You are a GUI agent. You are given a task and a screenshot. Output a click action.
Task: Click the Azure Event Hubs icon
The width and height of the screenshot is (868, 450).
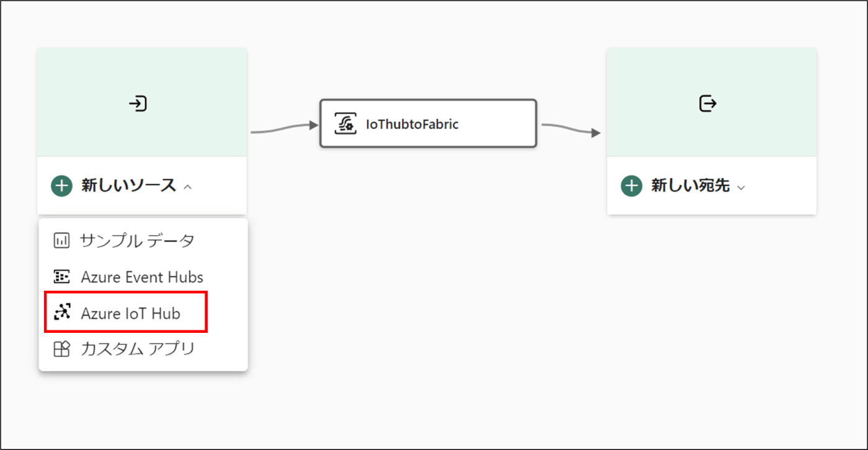tap(61, 277)
